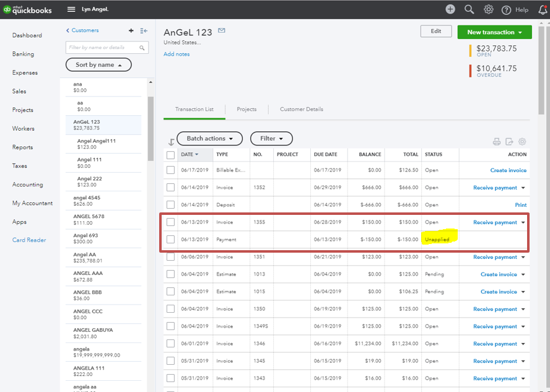
Task: Print the 06/14/2019 Deposit
Action: (520, 205)
